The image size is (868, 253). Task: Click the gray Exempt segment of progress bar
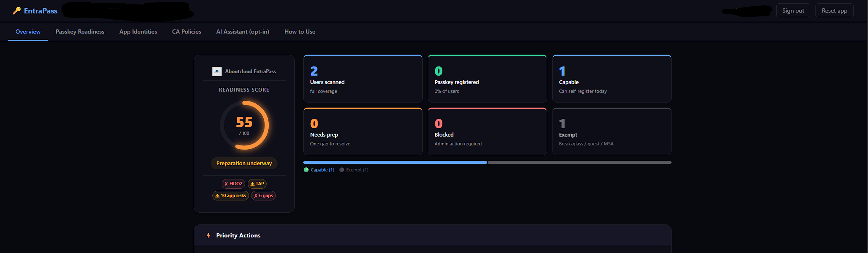(x=580, y=162)
